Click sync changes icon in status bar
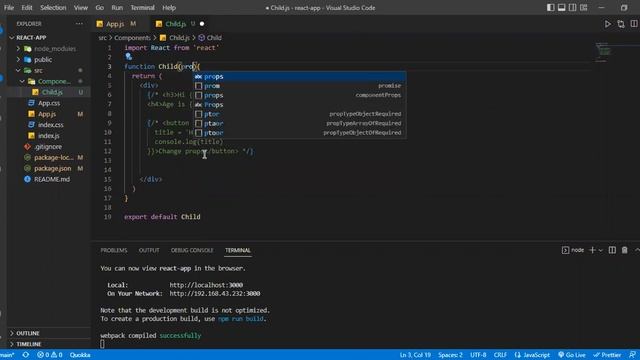 [x=25, y=355]
